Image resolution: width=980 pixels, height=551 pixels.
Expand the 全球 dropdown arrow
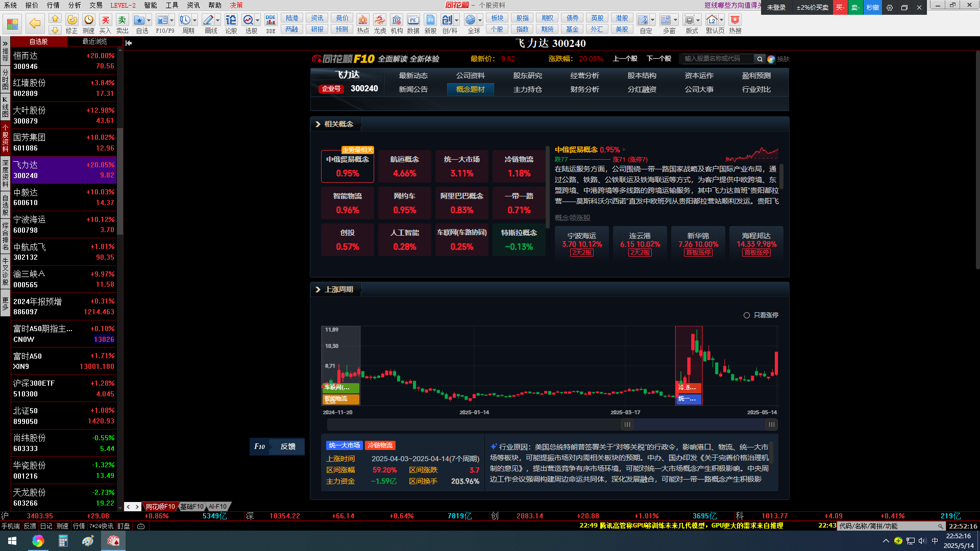(480, 20)
